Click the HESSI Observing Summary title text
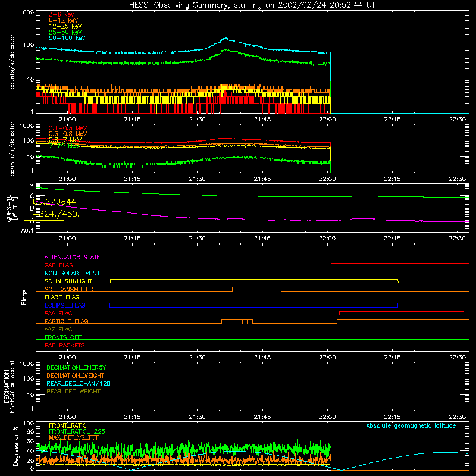 click(x=252, y=5)
